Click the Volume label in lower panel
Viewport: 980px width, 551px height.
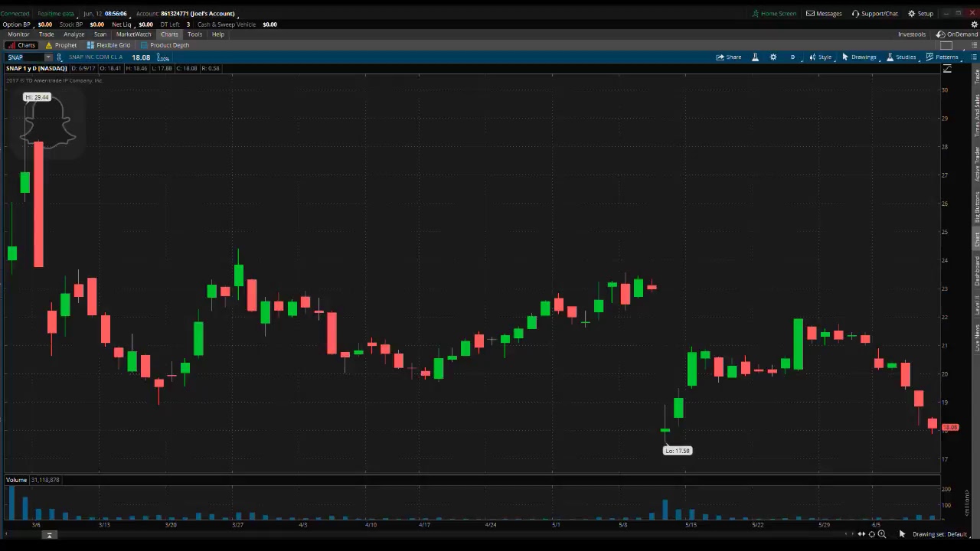(x=16, y=480)
